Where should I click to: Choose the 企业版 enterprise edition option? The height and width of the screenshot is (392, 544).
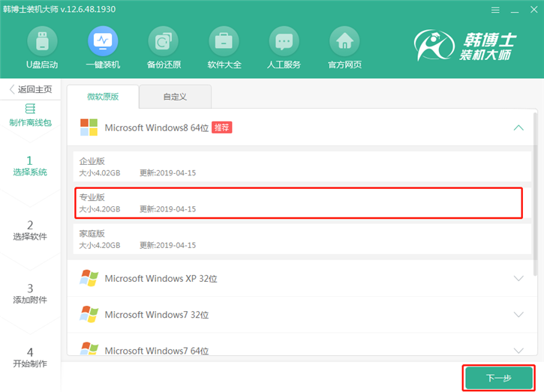coord(299,166)
